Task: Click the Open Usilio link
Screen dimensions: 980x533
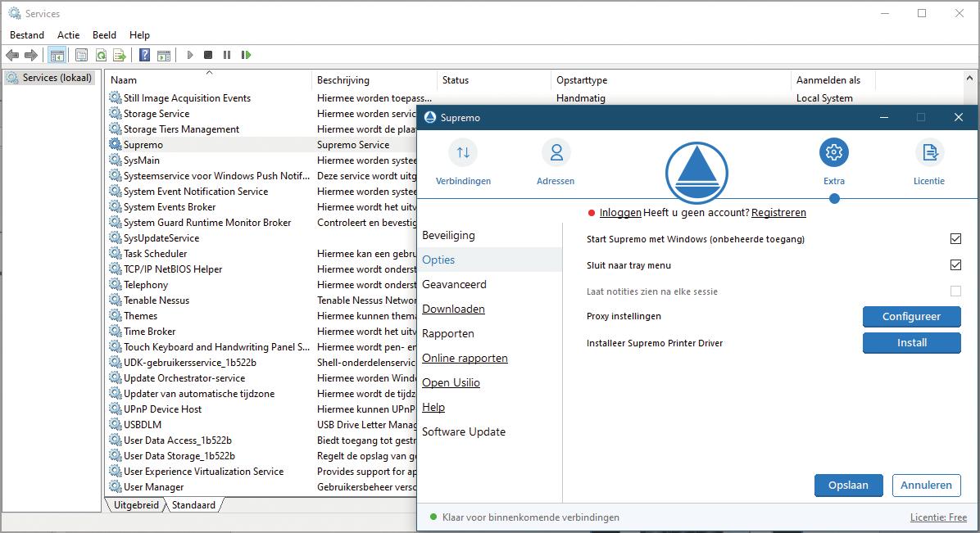Action: [451, 382]
